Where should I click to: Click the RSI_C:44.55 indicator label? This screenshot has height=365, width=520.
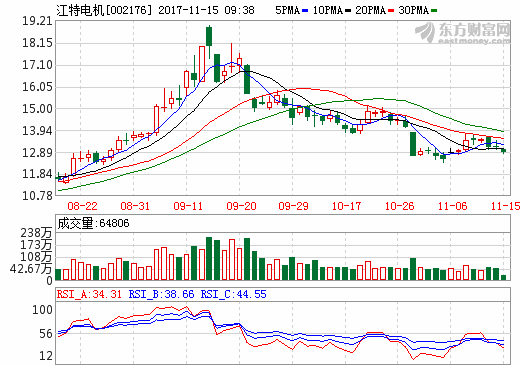pos(233,294)
